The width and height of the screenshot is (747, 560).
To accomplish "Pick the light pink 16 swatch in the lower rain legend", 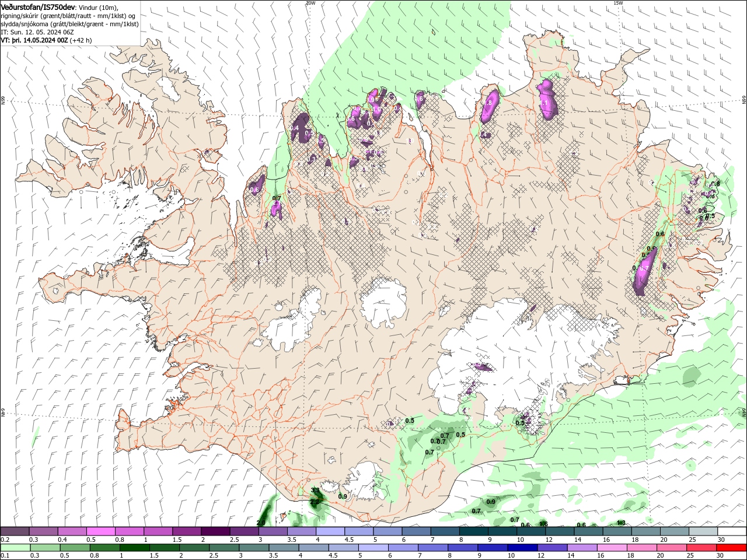I will [x=612, y=548].
